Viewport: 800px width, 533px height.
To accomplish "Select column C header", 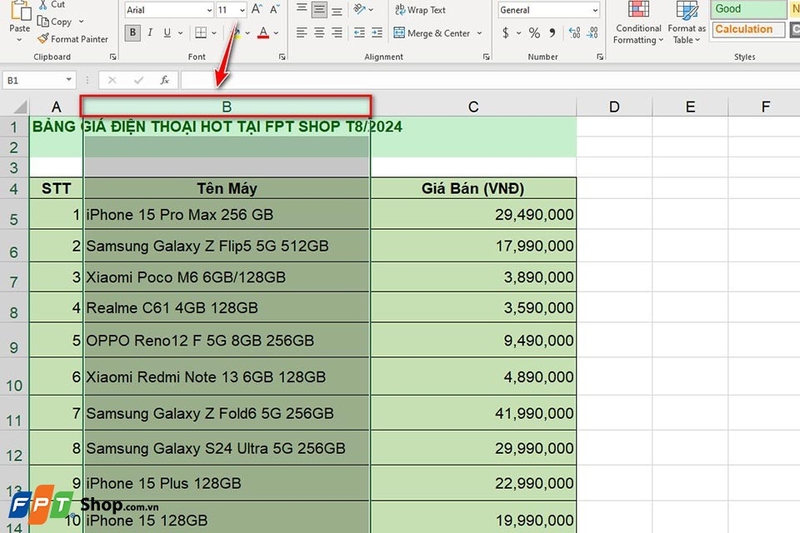I will 473,107.
